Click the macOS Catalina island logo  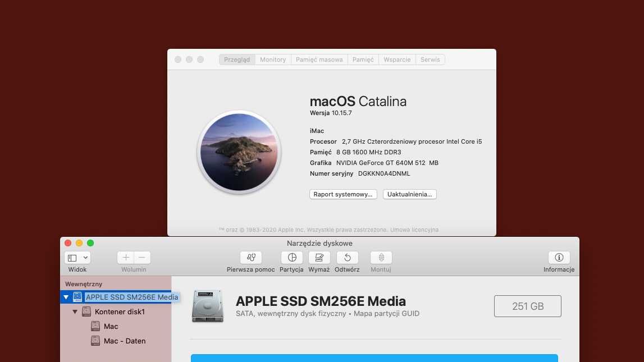click(x=239, y=152)
